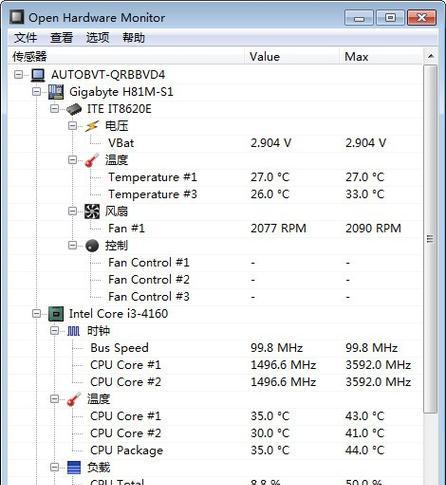Screen dimensions: 446x485
Task: Click the fan icon in the 风扇 row
Action: point(92,211)
